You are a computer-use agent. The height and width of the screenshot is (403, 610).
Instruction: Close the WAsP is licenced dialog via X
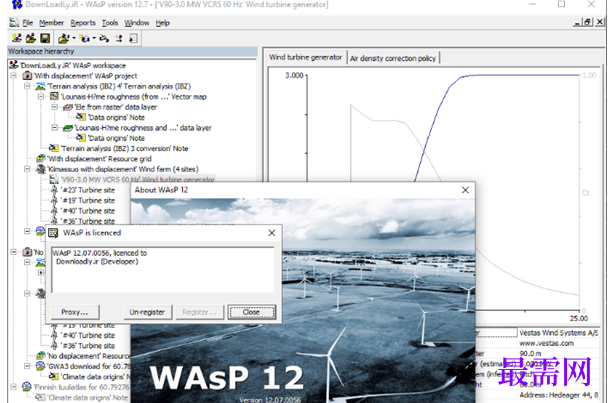[x=272, y=233]
